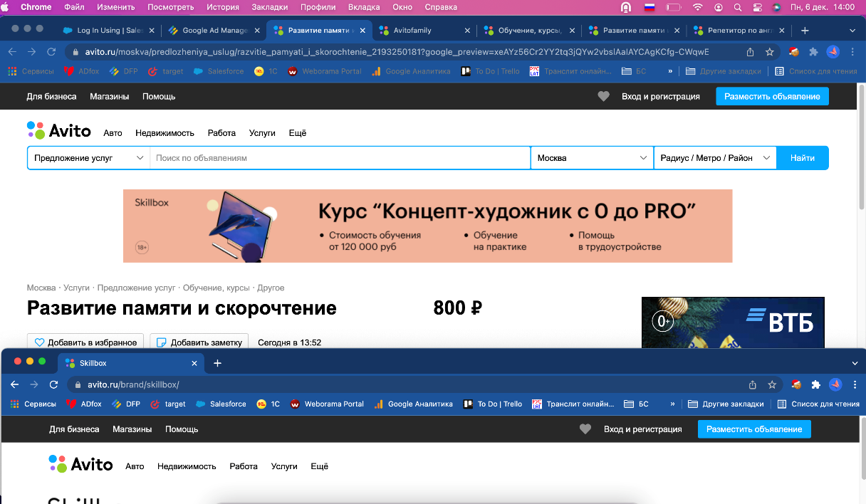Open the DFP bookmark in back window
This screenshot has height=504, width=866.
pyautogui.click(x=125, y=71)
